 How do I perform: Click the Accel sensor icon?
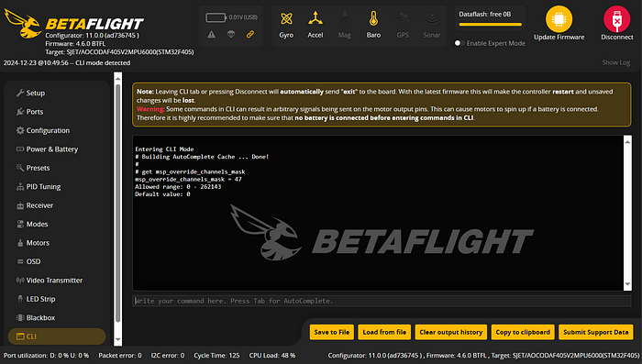click(315, 19)
